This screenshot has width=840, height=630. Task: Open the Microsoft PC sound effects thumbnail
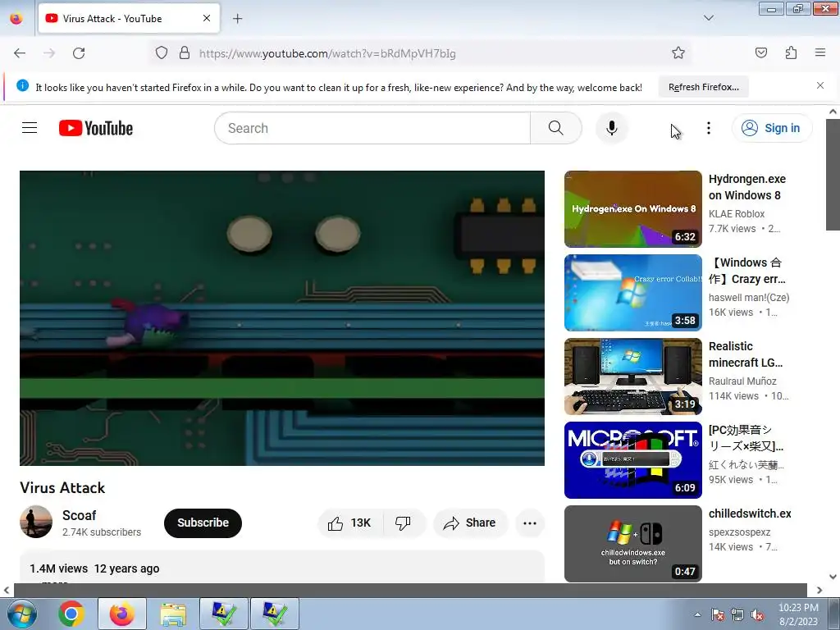632,459
